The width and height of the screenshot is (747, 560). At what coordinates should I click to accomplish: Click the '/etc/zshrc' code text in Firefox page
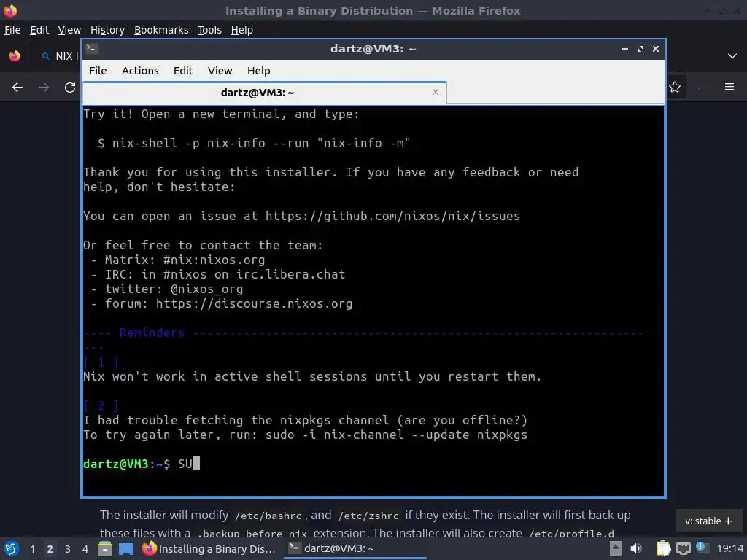(x=368, y=516)
